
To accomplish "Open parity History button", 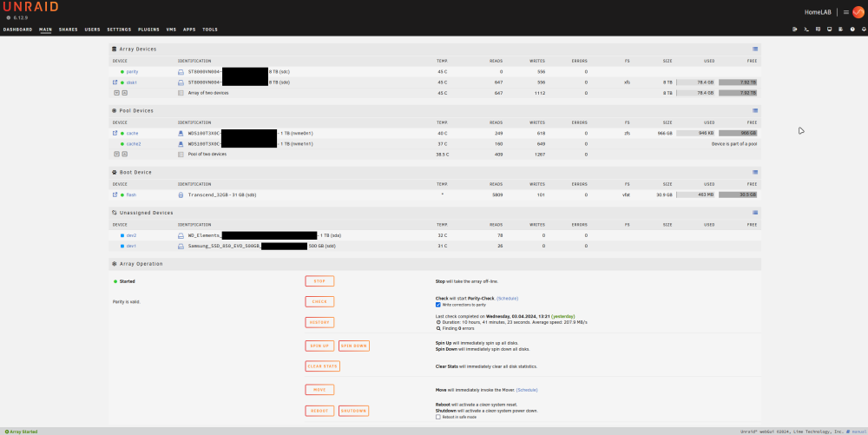I will [x=319, y=322].
